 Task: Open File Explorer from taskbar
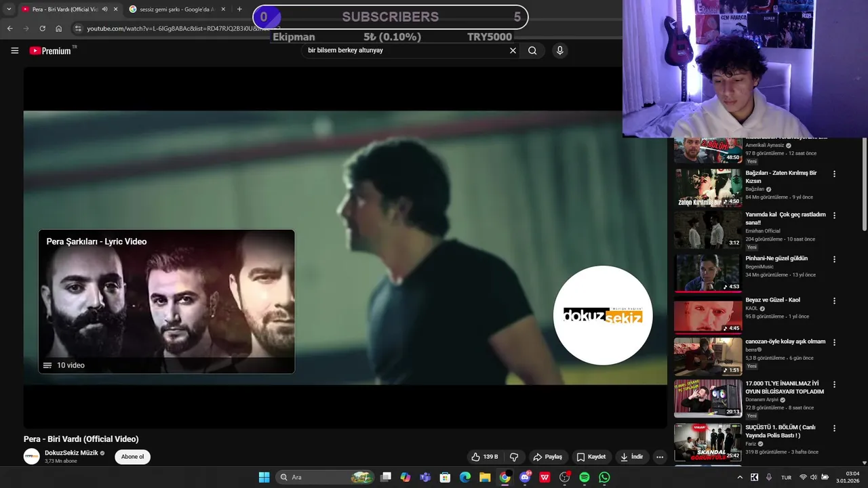(485, 477)
